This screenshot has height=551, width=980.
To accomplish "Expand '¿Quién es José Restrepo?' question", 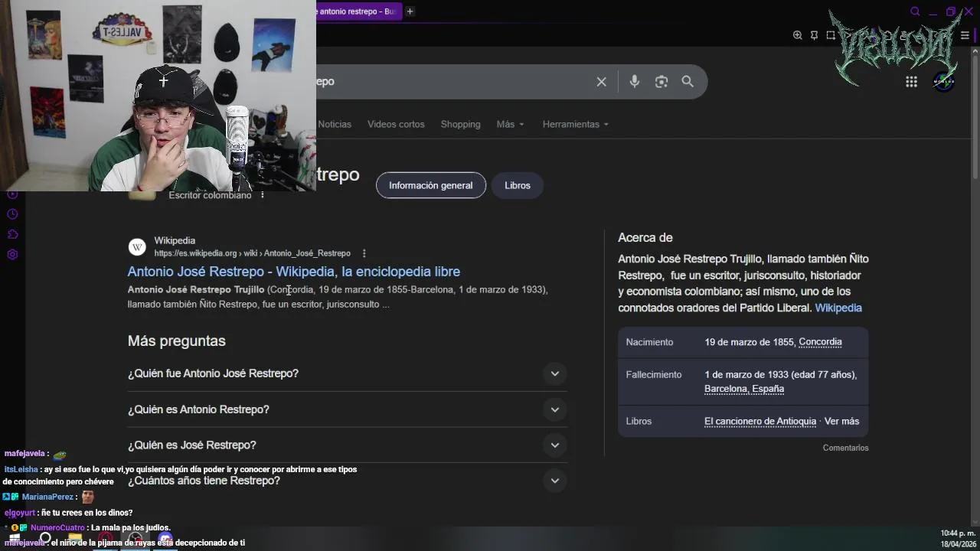I will pos(347,445).
